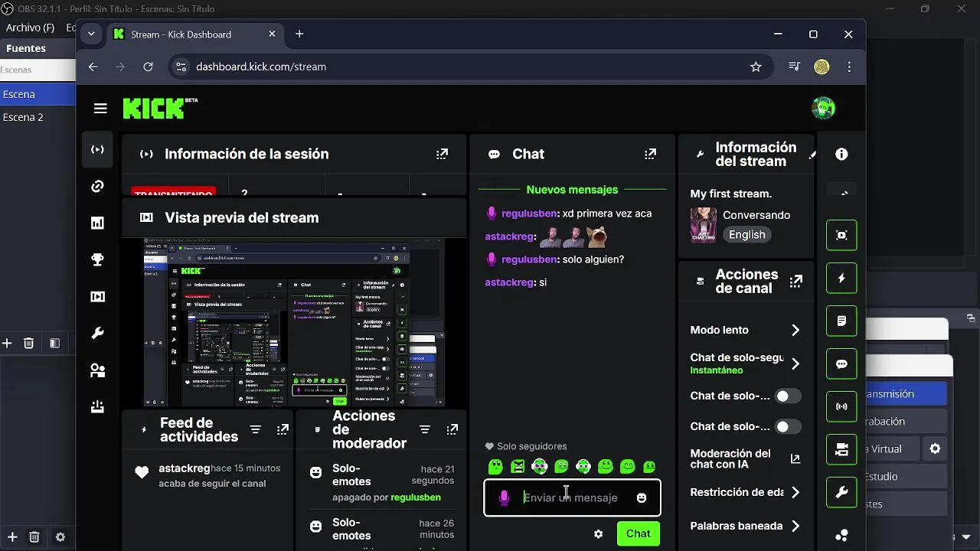
Task: Open the gear next to OBS Virtual camera
Action: [x=935, y=449]
